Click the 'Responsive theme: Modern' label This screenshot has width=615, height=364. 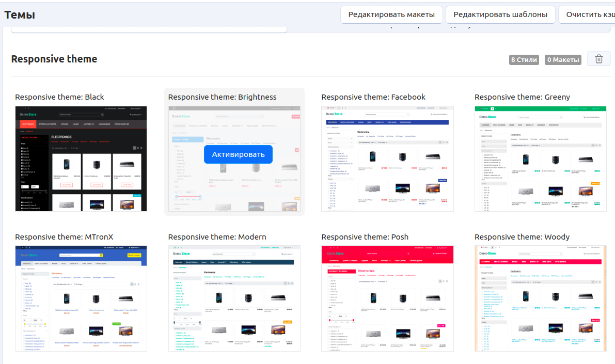(217, 237)
